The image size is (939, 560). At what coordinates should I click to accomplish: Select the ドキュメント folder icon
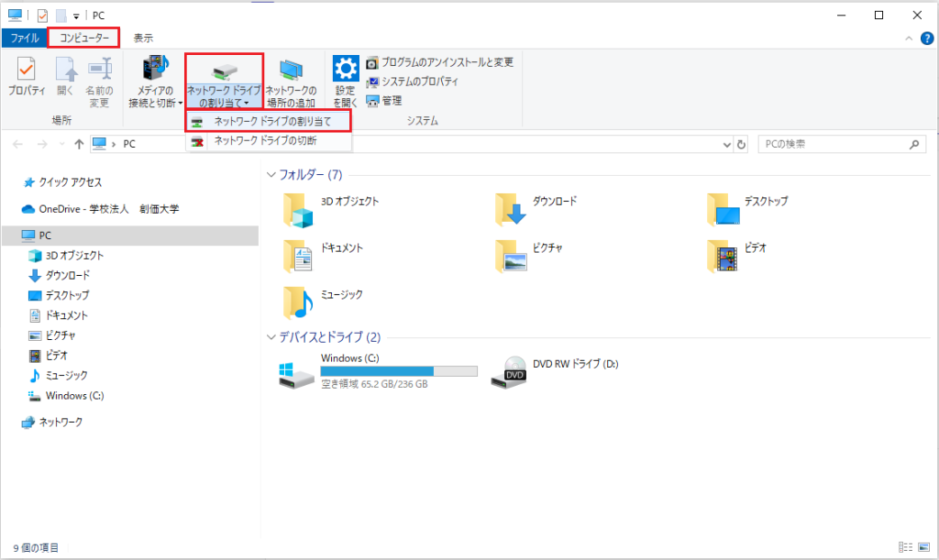coord(298,256)
